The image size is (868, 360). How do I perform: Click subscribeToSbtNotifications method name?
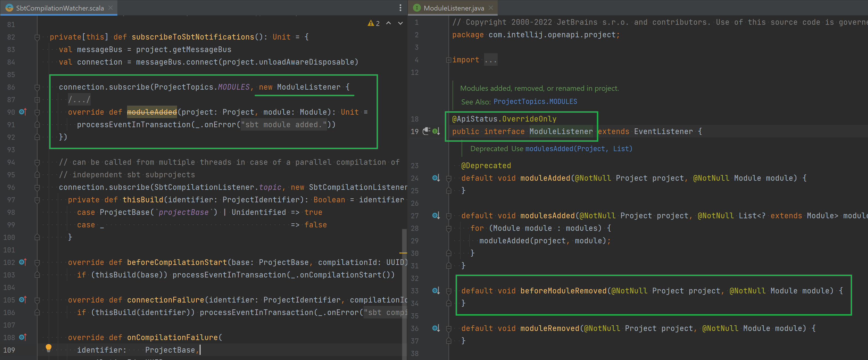pos(193,37)
